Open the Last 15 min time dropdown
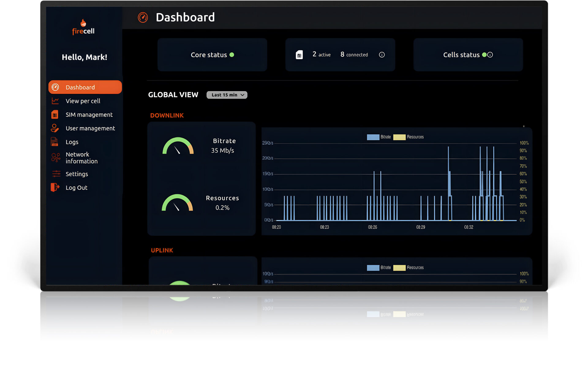The image size is (588, 381). [x=227, y=95]
